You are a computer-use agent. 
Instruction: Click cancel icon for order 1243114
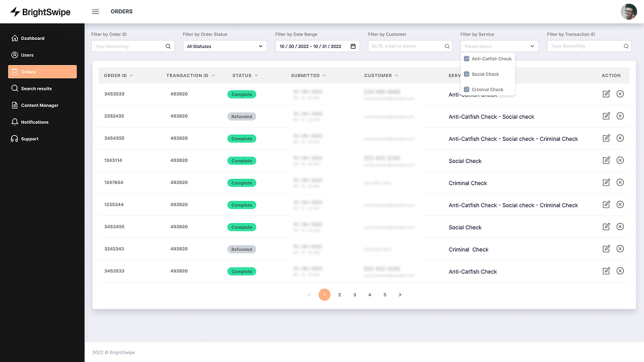coord(620,160)
